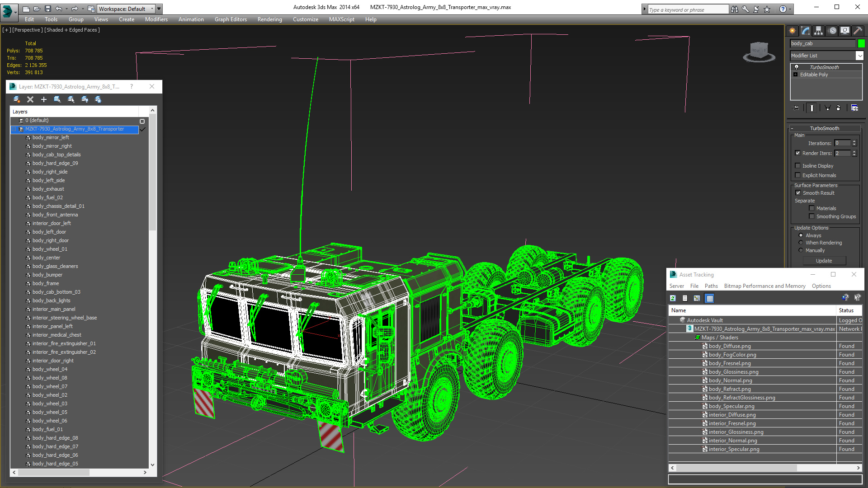
Task: Open the Create command panel tab
Action: [x=793, y=31]
